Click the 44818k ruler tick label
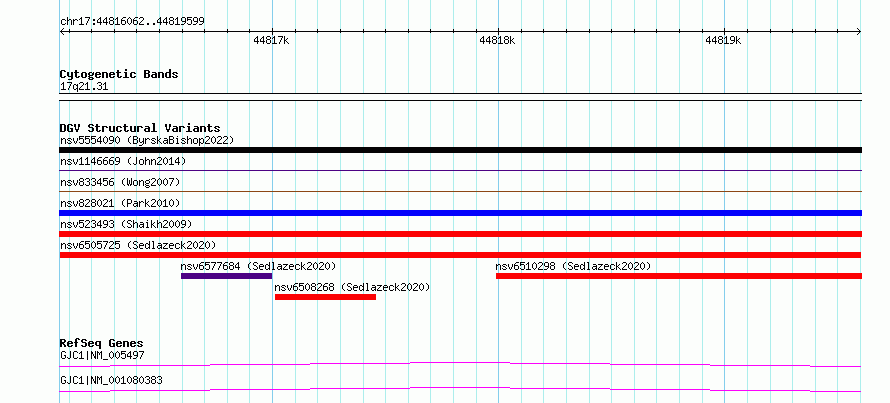This screenshot has height=403, width=890. pyautogui.click(x=498, y=40)
